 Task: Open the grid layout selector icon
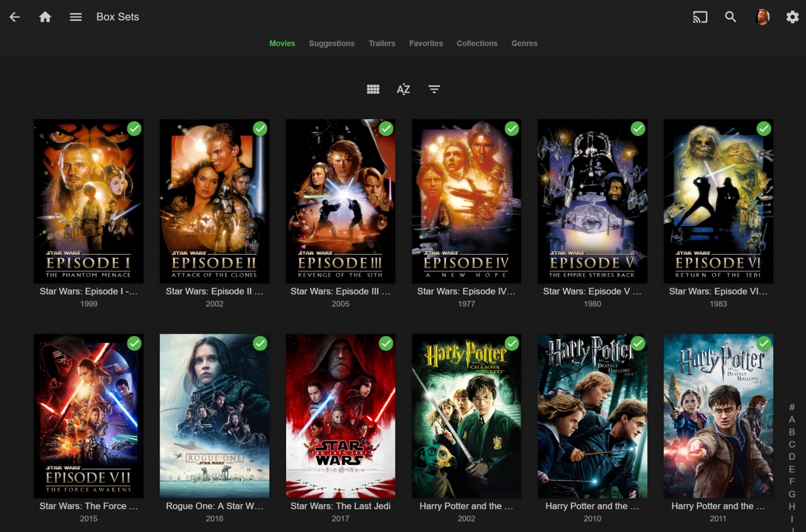(x=373, y=89)
